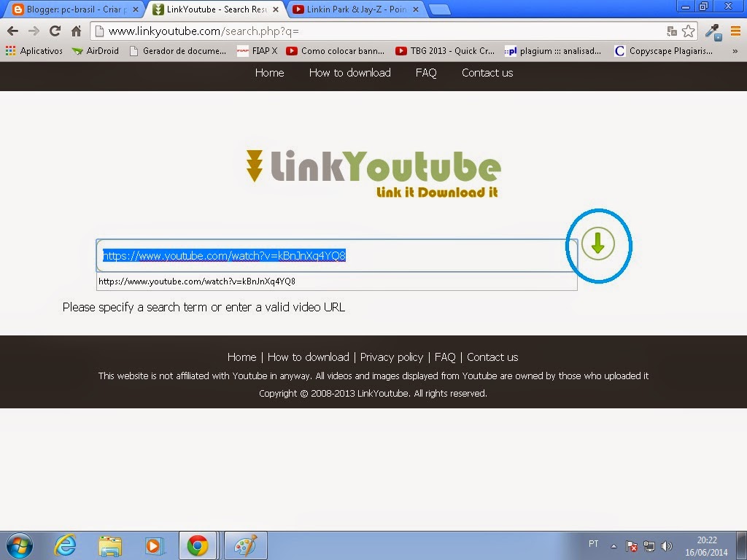Screen dimensions: 747x560
Task: Click the volume speaker tray icon
Action: pyautogui.click(x=667, y=546)
